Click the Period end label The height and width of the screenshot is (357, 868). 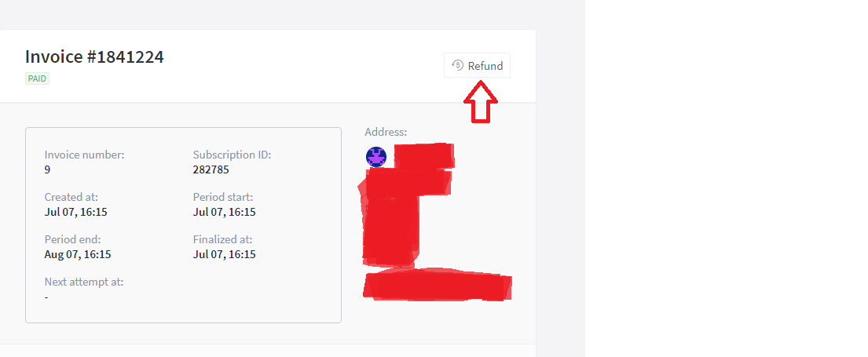tap(72, 239)
